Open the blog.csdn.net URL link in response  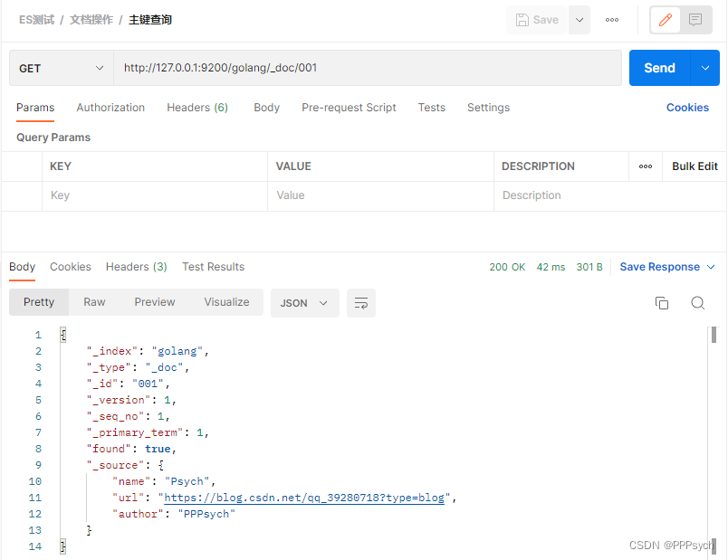pos(304,498)
